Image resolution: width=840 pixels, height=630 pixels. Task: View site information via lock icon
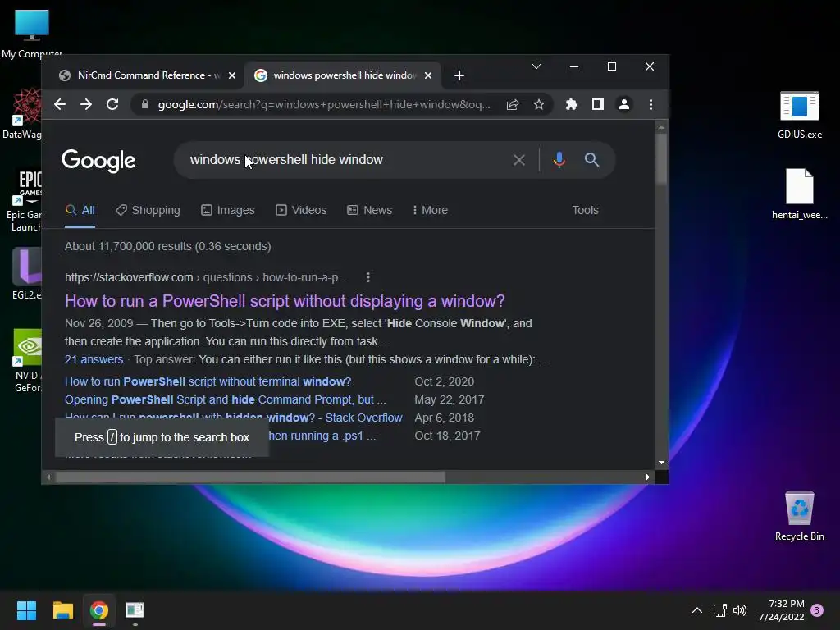click(x=144, y=104)
